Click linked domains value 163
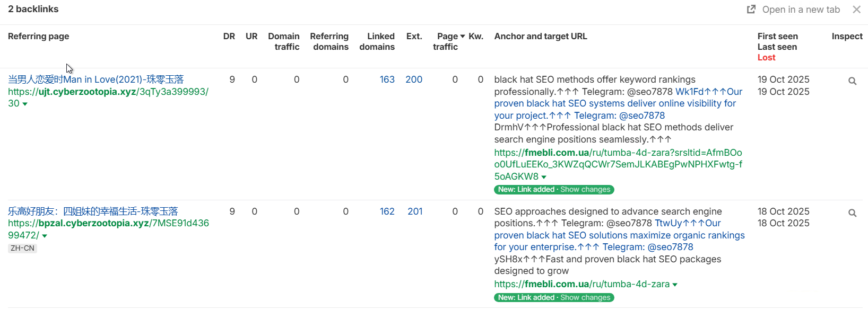The height and width of the screenshot is (310, 868). pos(387,79)
